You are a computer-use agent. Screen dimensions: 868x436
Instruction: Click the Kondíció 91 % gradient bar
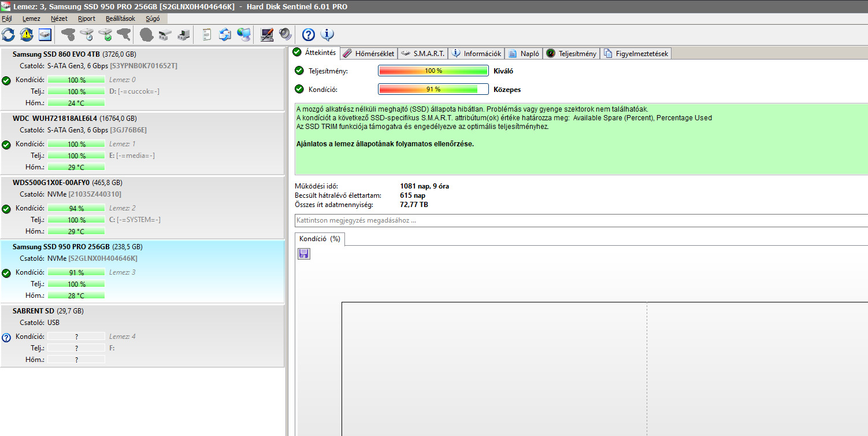tap(433, 89)
